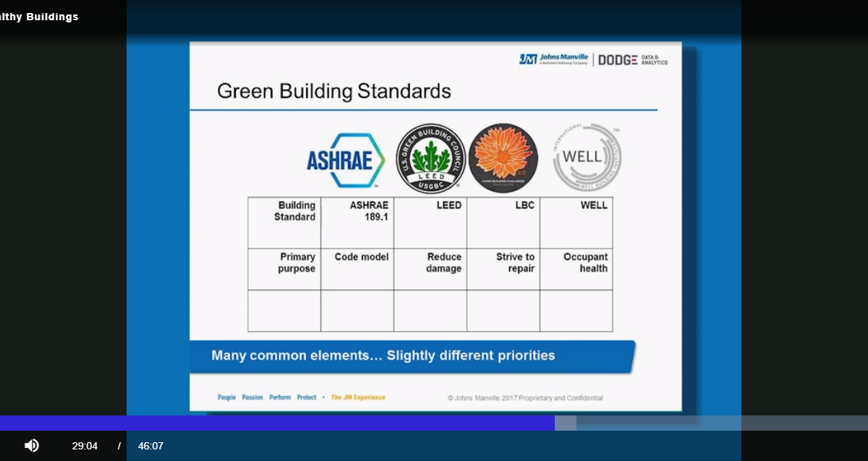Click the 'Many common elements' blue banner

click(x=412, y=356)
